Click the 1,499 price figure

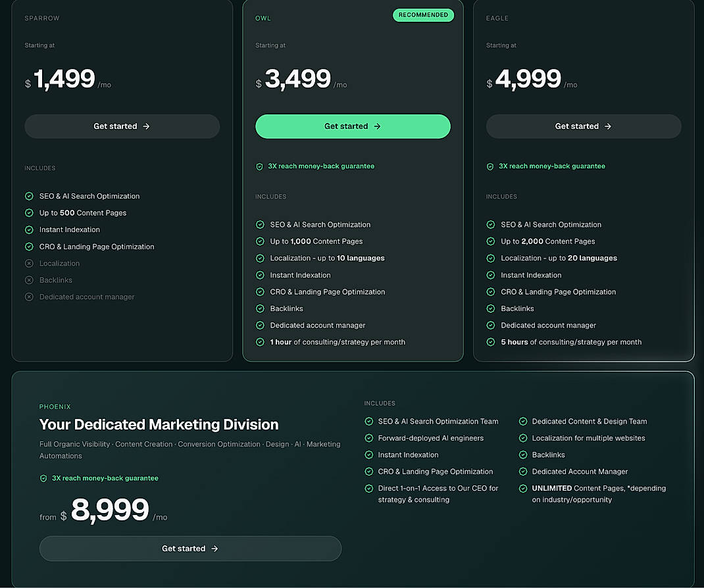64,78
